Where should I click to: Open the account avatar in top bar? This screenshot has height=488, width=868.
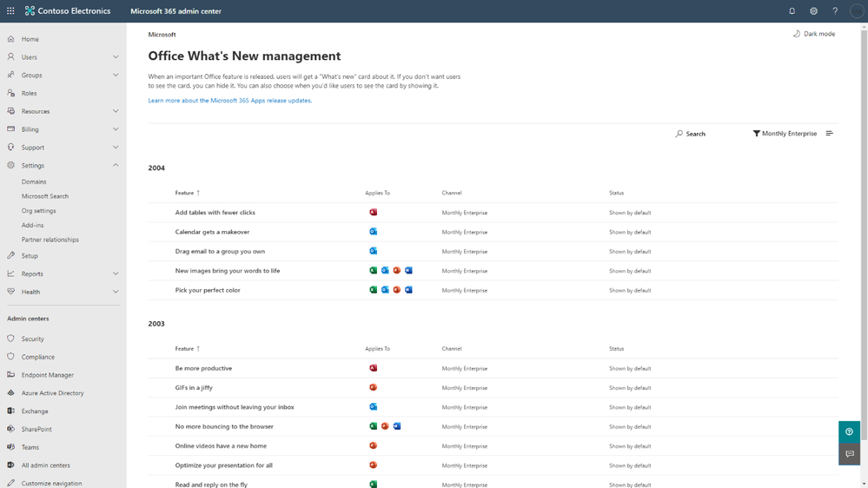(857, 11)
